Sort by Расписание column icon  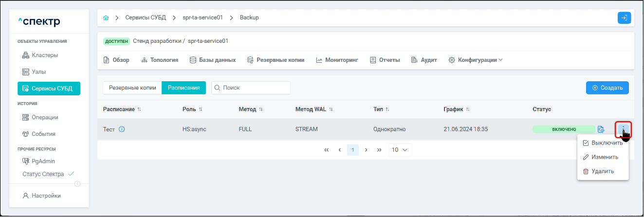point(139,109)
